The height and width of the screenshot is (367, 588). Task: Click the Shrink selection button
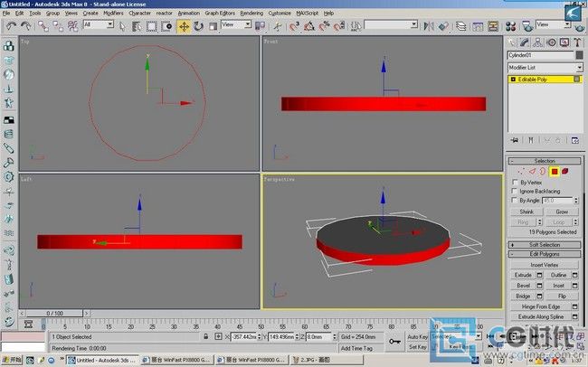tap(526, 212)
